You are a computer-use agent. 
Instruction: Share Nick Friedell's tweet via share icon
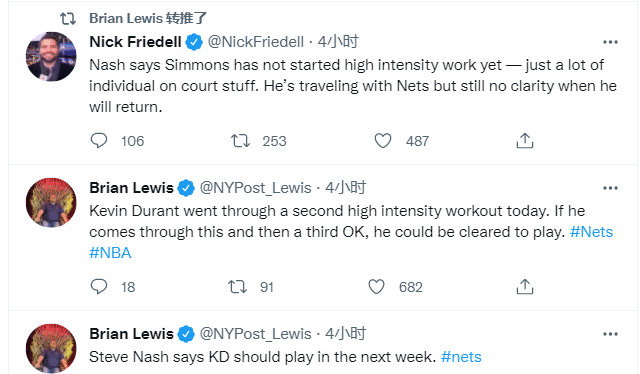coord(525,140)
